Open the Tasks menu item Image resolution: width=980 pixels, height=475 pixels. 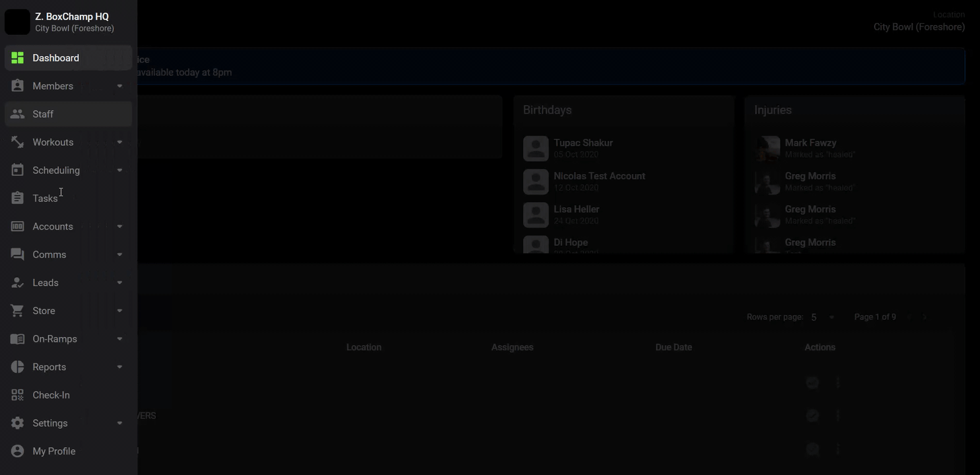pyautogui.click(x=69, y=198)
